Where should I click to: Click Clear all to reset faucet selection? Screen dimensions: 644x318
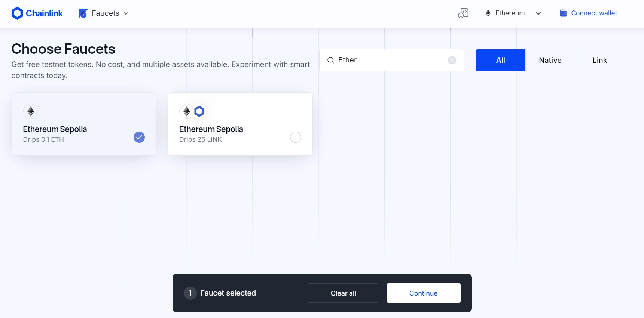[343, 293]
